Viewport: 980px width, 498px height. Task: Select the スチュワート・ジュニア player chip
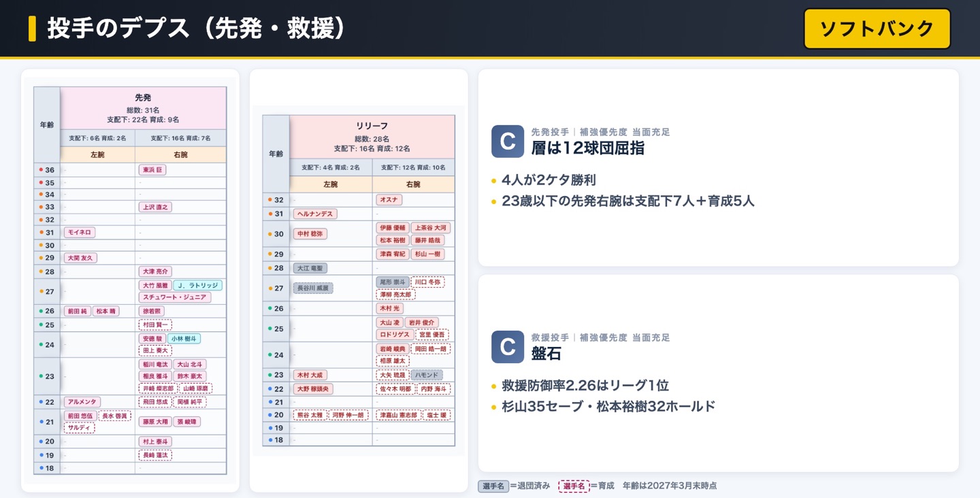click(x=175, y=297)
